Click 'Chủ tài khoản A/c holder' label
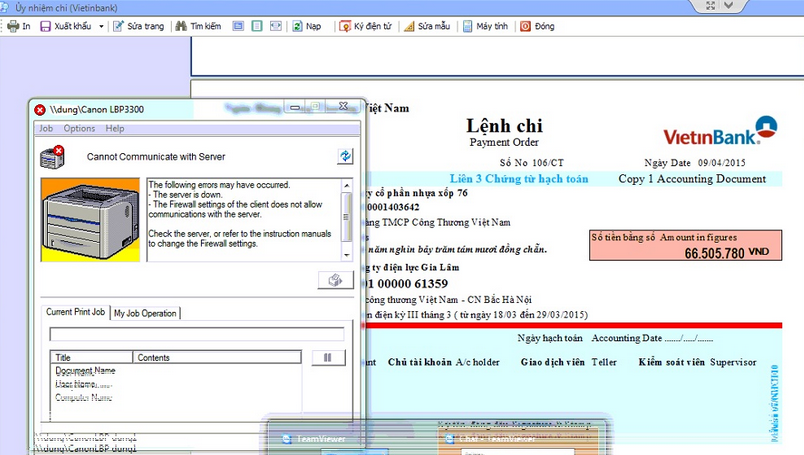This screenshot has width=804, height=455. [x=444, y=362]
